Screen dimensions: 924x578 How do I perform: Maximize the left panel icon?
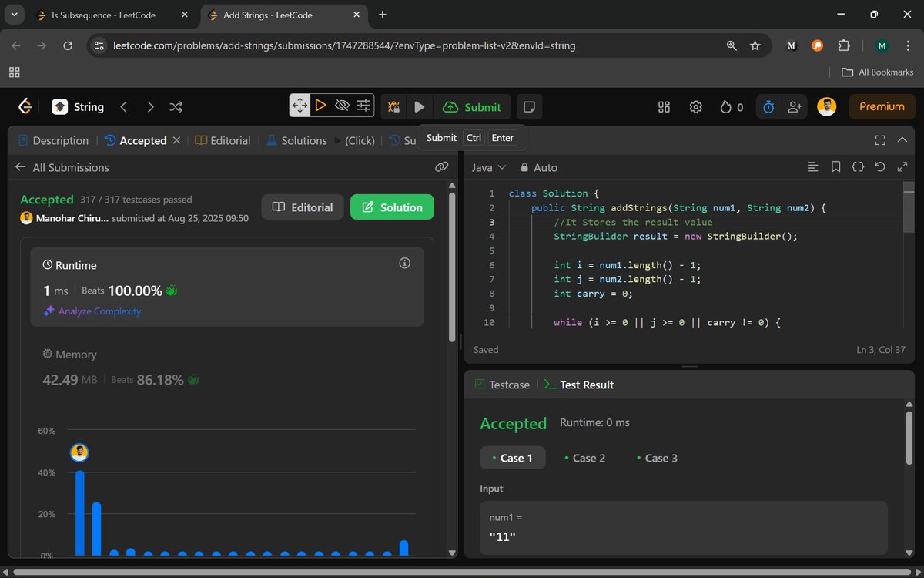point(880,140)
